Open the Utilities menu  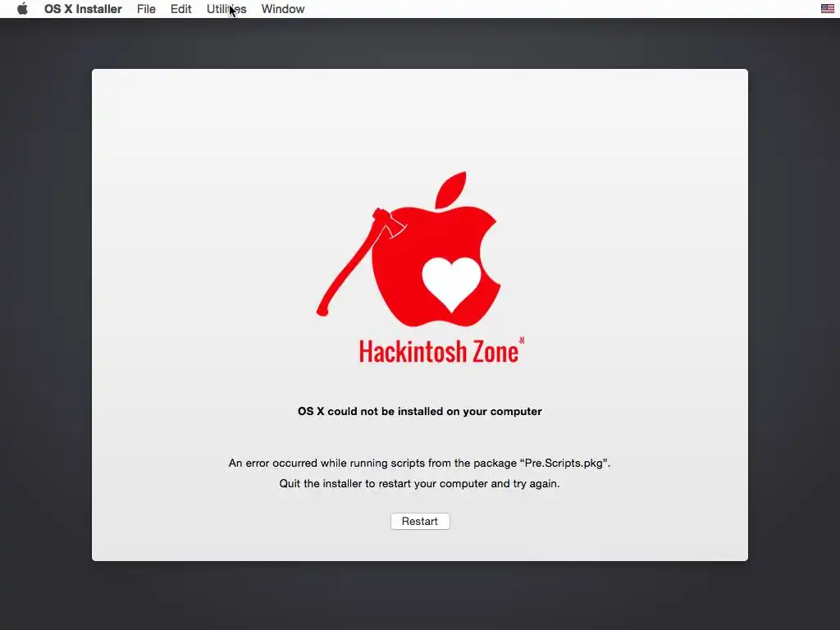tap(226, 9)
